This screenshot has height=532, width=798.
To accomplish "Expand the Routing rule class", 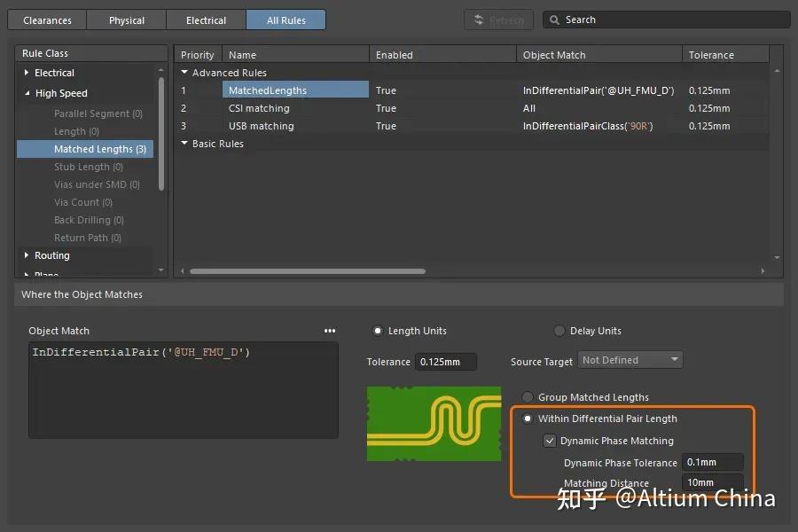I will coord(27,255).
